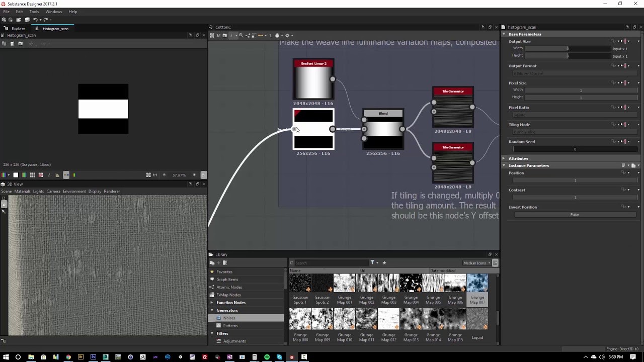Click the zoom-out minus in 2D view
The width and height of the screenshot is (644, 362).
click(164, 175)
